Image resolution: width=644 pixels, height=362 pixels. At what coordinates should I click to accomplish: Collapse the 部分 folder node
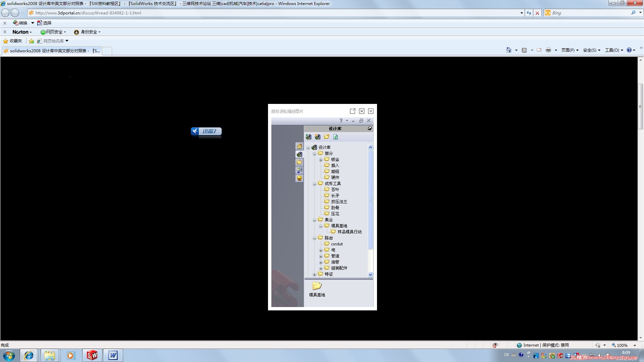click(314, 154)
